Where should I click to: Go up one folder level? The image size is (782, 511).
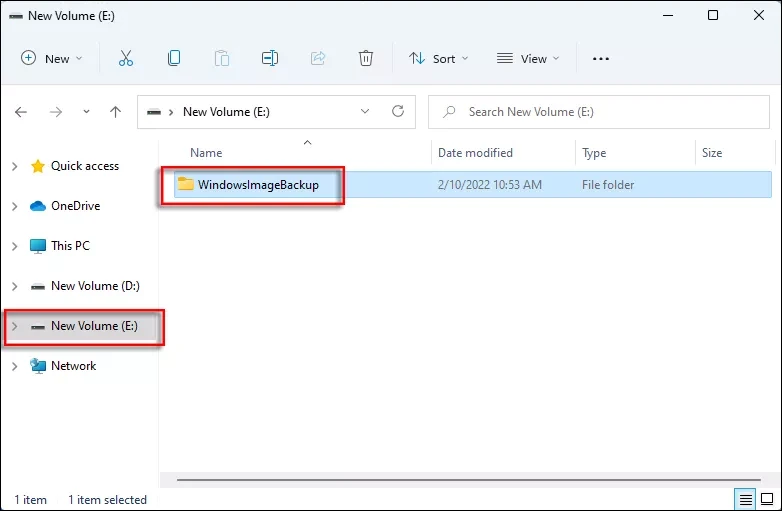[x=115, y=112]
